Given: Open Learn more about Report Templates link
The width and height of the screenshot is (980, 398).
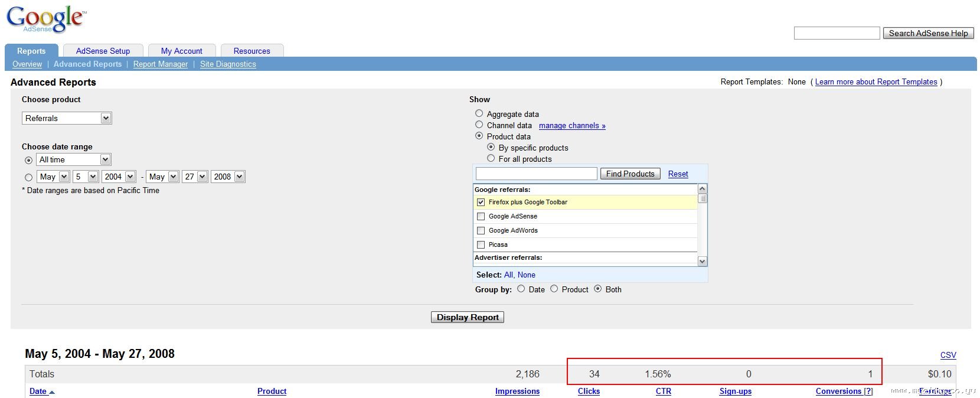Looking at the screenshot, I should point(876,82).
